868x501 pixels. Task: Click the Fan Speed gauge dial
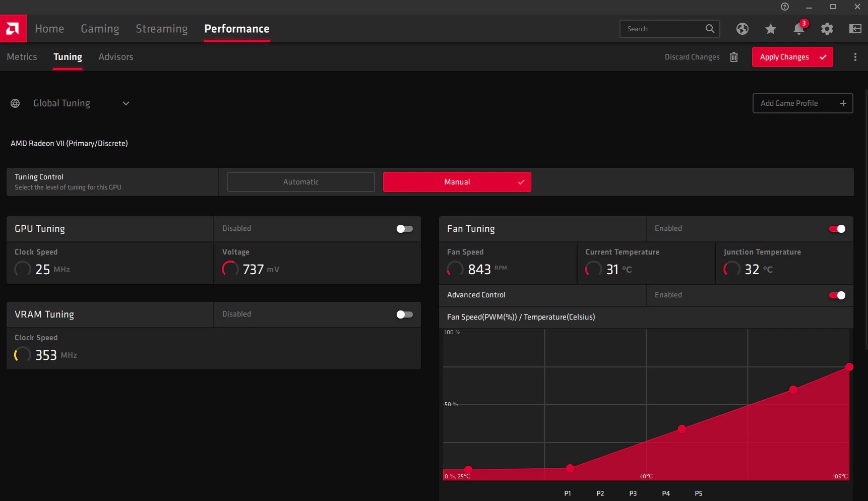(x=455, y=269)
